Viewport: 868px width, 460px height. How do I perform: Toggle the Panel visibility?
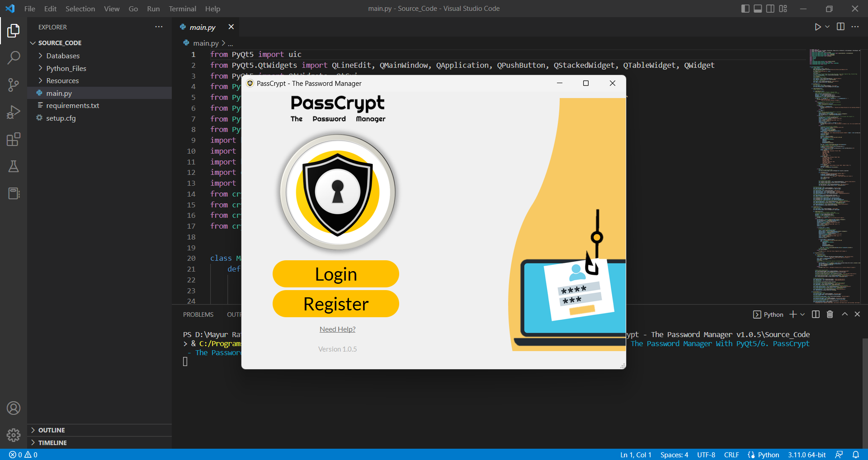[757, 8]
